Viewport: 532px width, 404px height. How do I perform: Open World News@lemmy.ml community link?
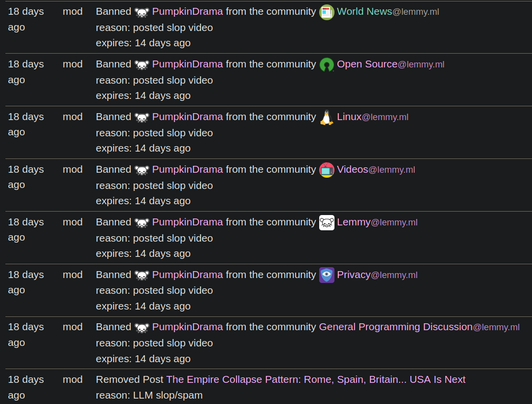click(388, 11)
